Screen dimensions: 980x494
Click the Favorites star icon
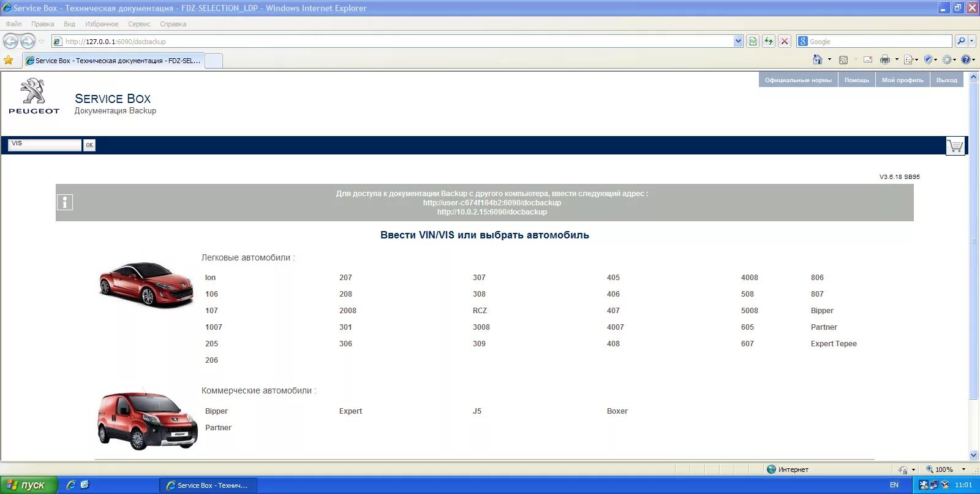tap(8, 60)
